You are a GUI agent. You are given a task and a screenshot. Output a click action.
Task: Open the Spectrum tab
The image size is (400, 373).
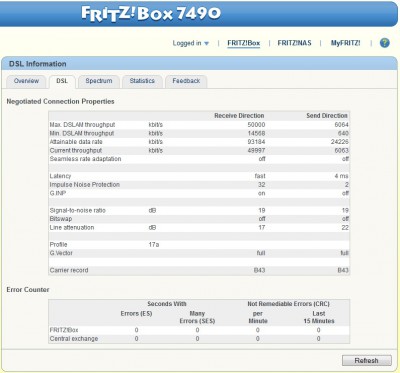(99, 81)
